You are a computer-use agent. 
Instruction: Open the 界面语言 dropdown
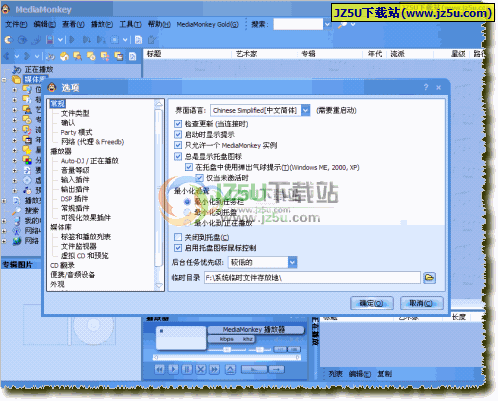(x=305, y=110)
